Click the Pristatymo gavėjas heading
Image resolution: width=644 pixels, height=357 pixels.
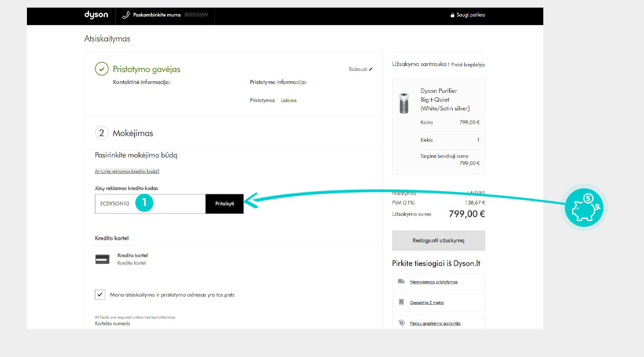pyautogui.click(x=146, y=69)
